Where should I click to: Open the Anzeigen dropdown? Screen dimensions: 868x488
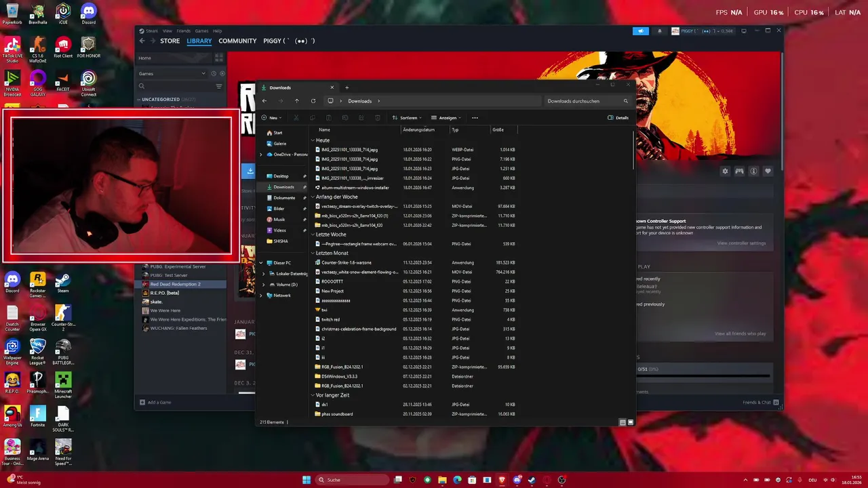point(446,118)
